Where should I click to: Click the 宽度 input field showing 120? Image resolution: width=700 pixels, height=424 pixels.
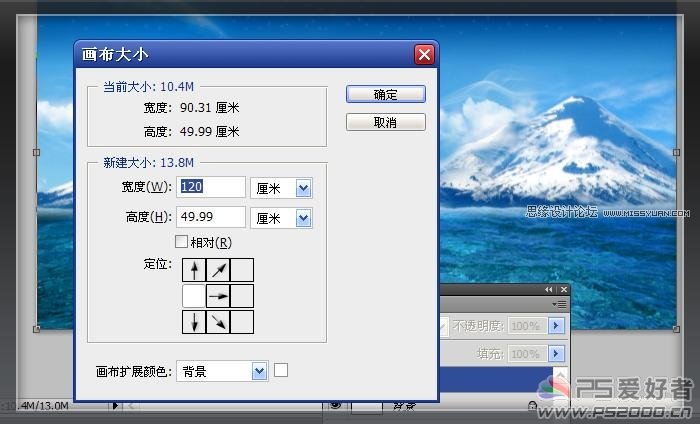211,187
